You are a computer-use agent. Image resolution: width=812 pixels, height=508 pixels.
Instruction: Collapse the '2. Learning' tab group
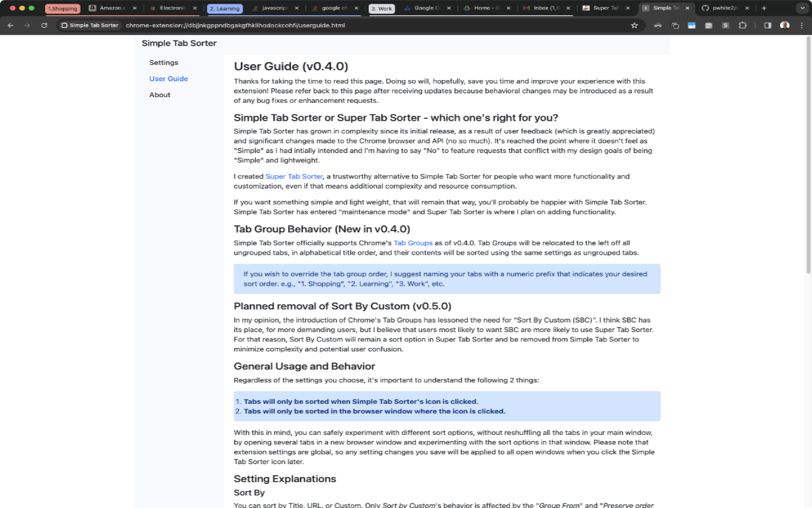[225, 9]
